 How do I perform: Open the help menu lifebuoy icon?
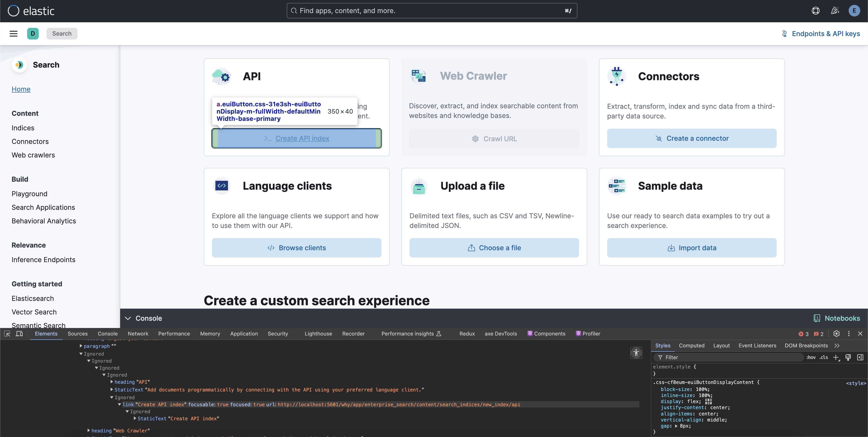(x=815, y=11)
